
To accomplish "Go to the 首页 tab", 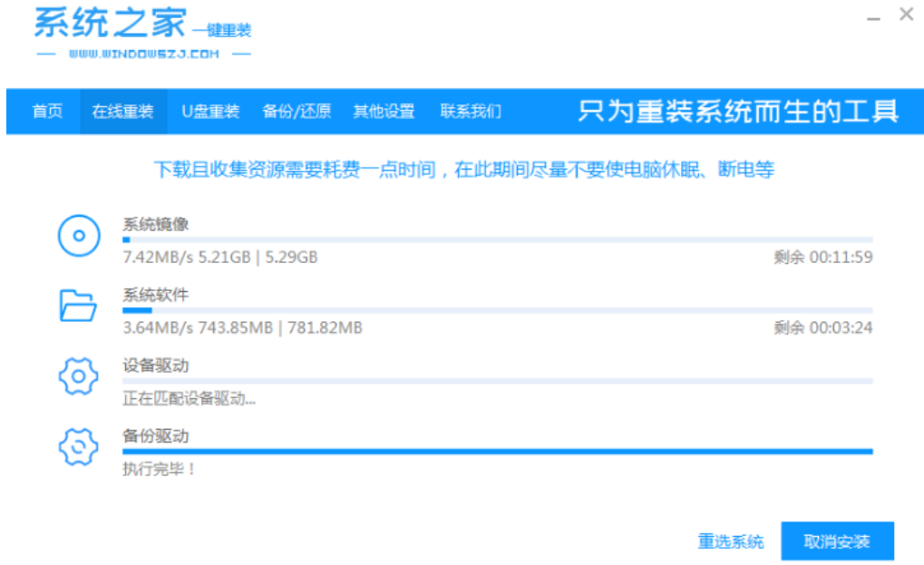I will pyautogui.click(x=47, y=112).
